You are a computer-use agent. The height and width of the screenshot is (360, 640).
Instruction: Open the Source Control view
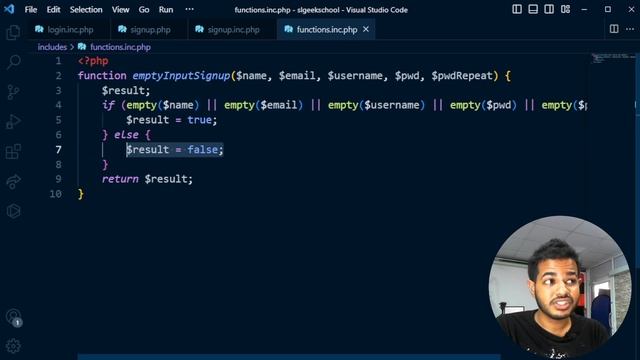tap(13, 92)
